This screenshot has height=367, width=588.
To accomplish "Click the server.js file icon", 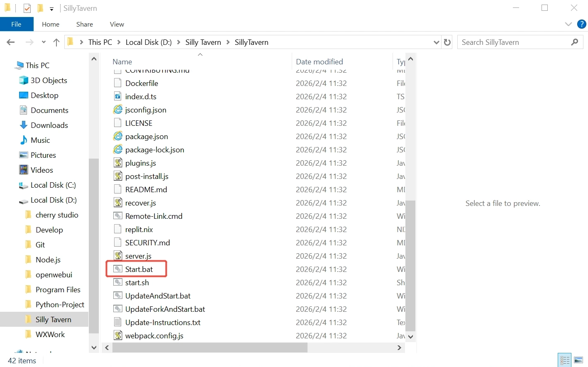I will 118,256.
